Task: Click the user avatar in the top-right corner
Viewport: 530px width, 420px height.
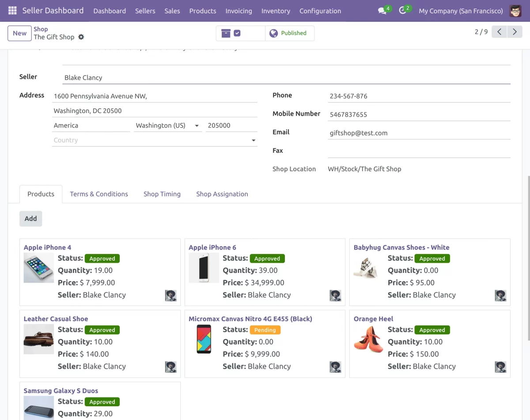Action: coord(515,11)
